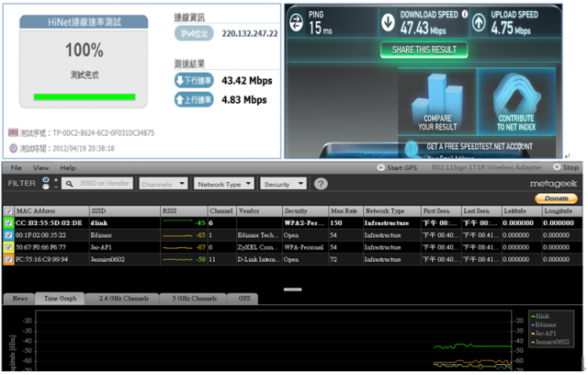Viewport: 588px width, 375px height.
Task: Sort by the SSID column header
Action: point(125,211)
